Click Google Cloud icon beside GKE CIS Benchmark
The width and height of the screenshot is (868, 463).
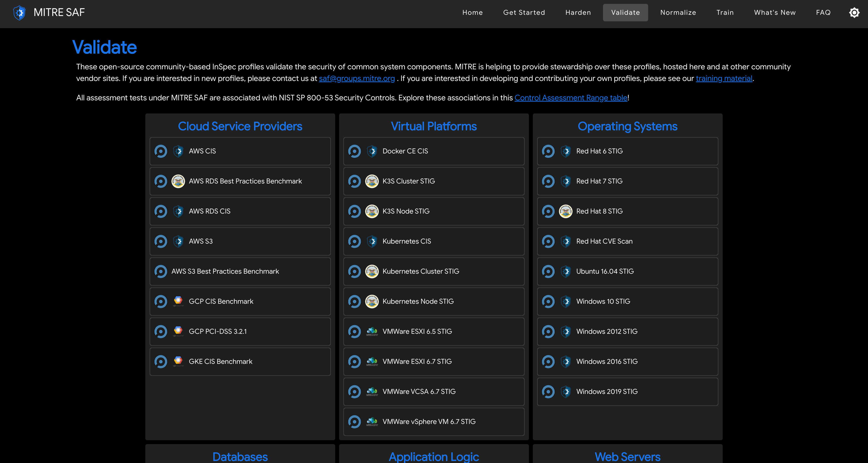178,361
